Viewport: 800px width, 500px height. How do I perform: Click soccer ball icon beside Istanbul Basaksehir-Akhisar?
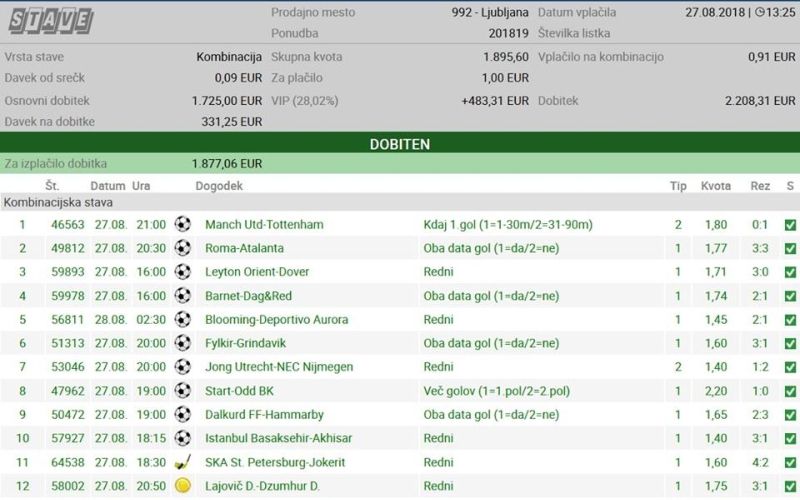(x=182, y=438)
